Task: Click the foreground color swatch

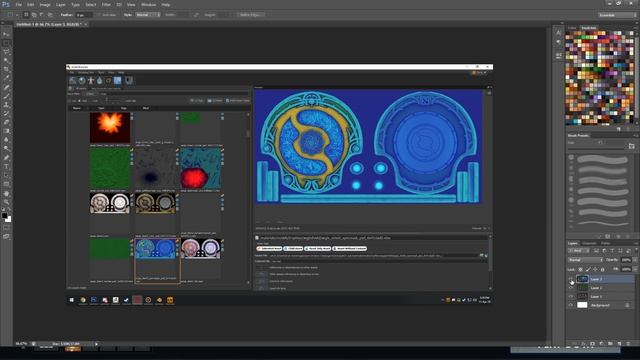Action: (4, 215)
